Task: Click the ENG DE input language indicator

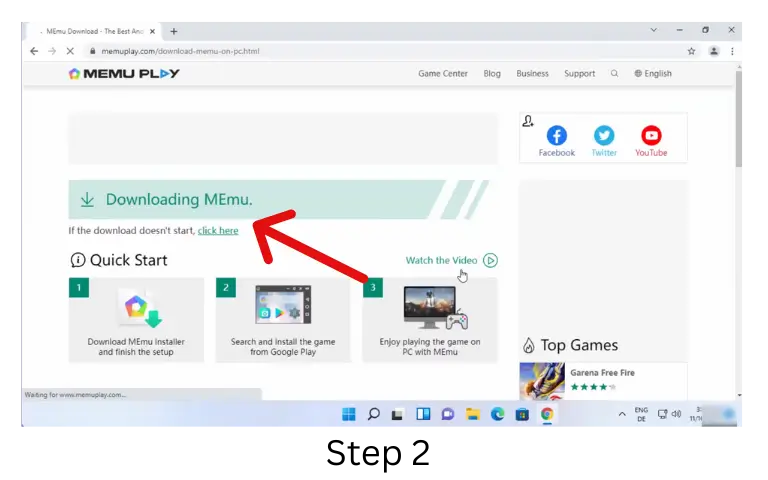Action: pos(641,414)
